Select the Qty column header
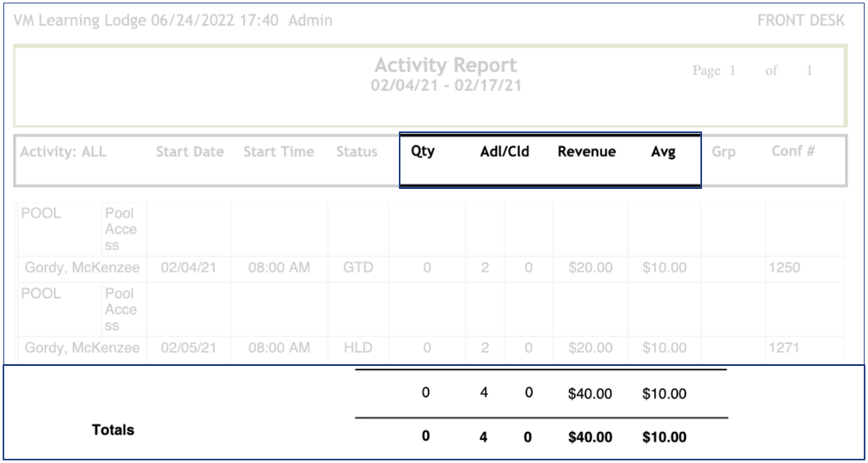Screen dimensions: 868x463 423,152
